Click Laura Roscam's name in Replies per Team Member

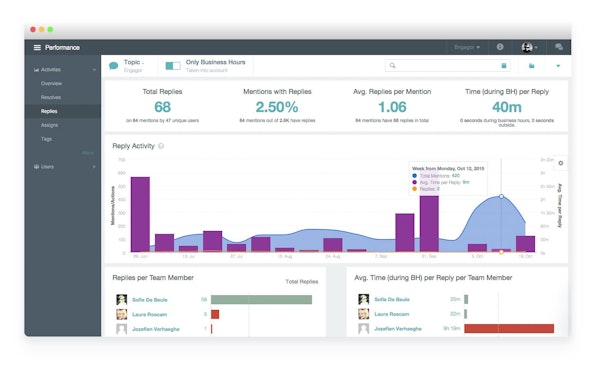coord(149,314)
